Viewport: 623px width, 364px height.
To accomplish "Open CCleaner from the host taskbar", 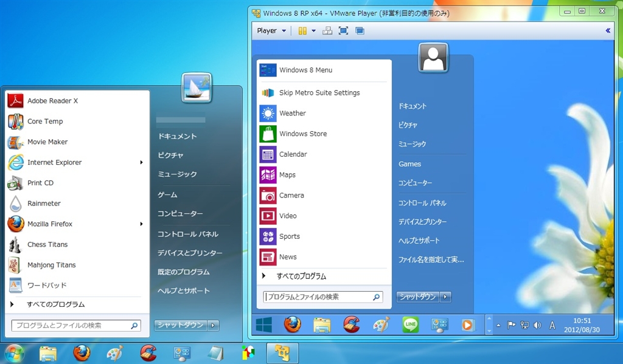I will point(148,353).
